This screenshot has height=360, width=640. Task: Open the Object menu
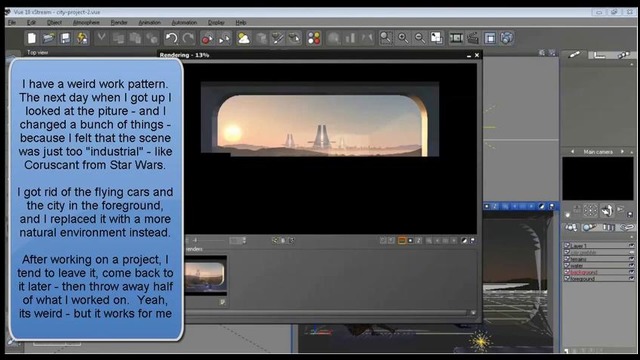click(54, 22)
